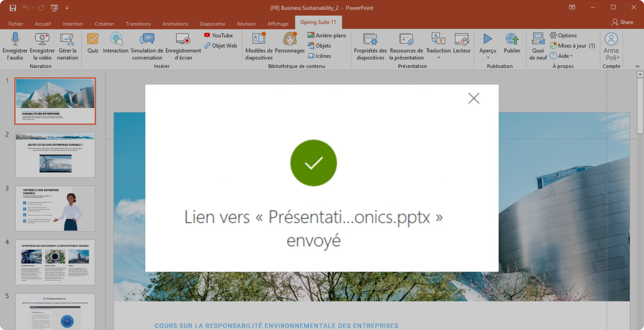Click the Gérer la narration icon
This screenshot has height=330, width=644.
click(x=67, y=40)
